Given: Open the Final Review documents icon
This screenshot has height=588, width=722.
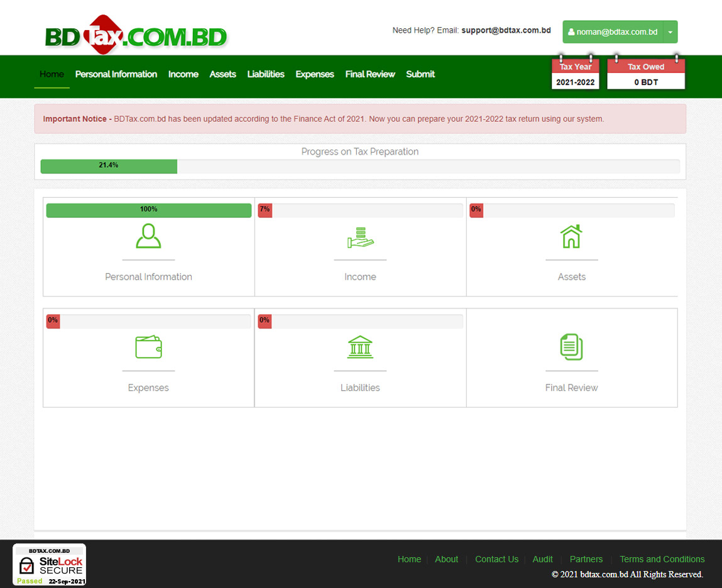Looking at the screenshot, I should pyautogui.click(x=571, y=347).
